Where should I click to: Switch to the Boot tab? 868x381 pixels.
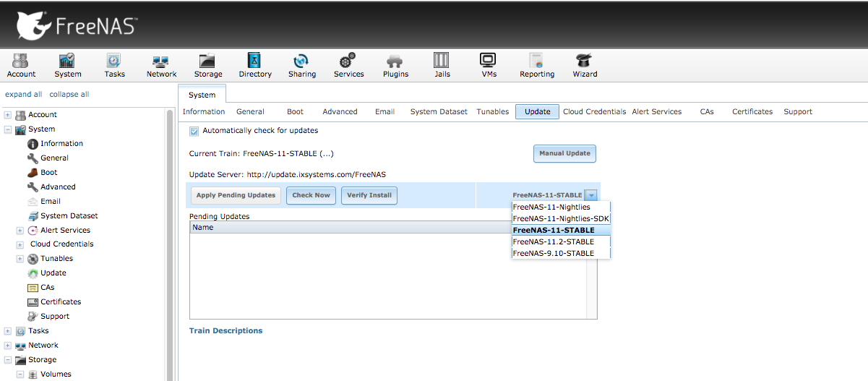[295, 111]
